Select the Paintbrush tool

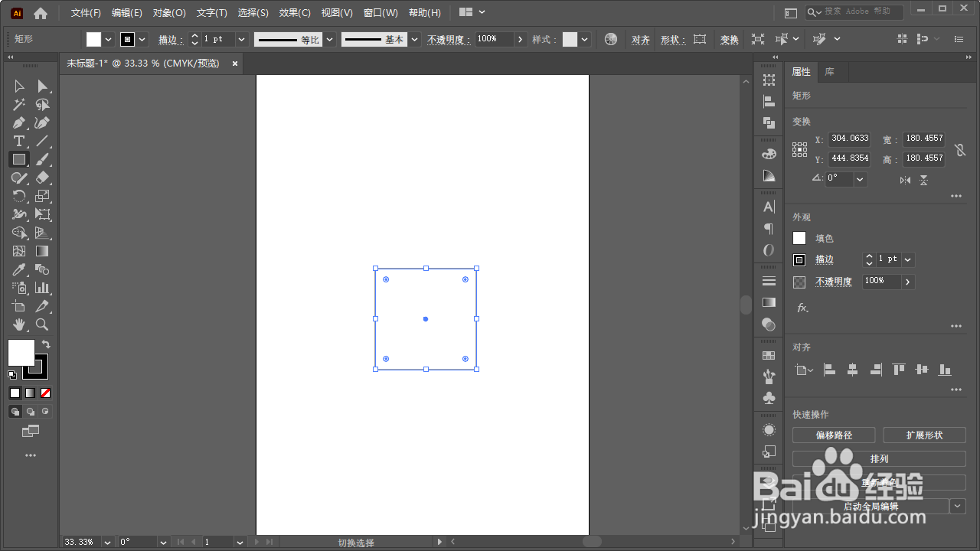43,160
